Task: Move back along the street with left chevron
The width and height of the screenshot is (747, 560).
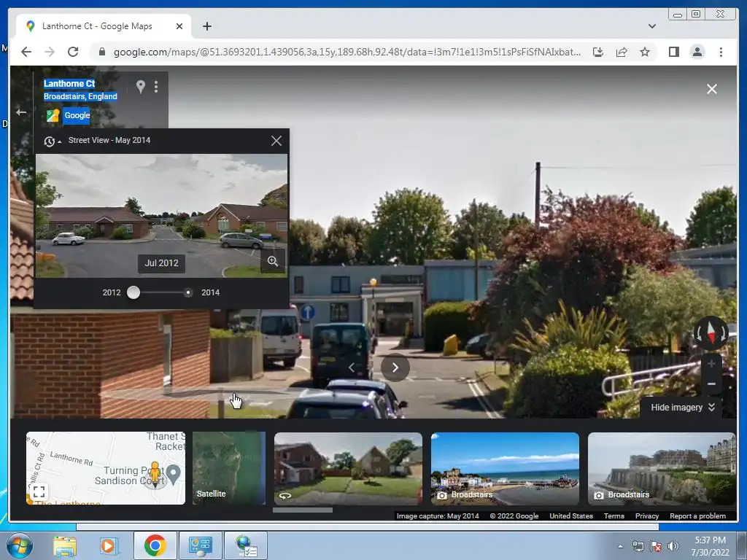Action: tap(352, 367)
